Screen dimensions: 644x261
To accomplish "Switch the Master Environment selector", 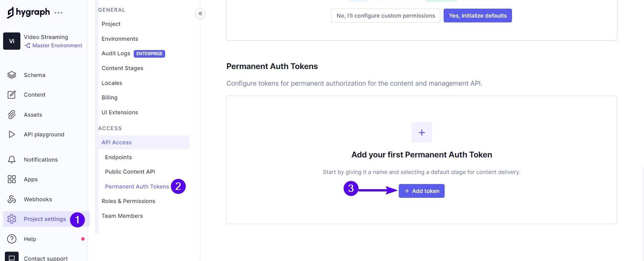I will (54, 46).
